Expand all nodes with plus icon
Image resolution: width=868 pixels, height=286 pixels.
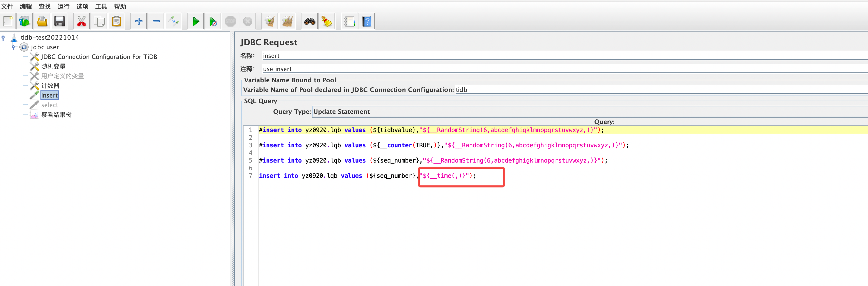138,22
